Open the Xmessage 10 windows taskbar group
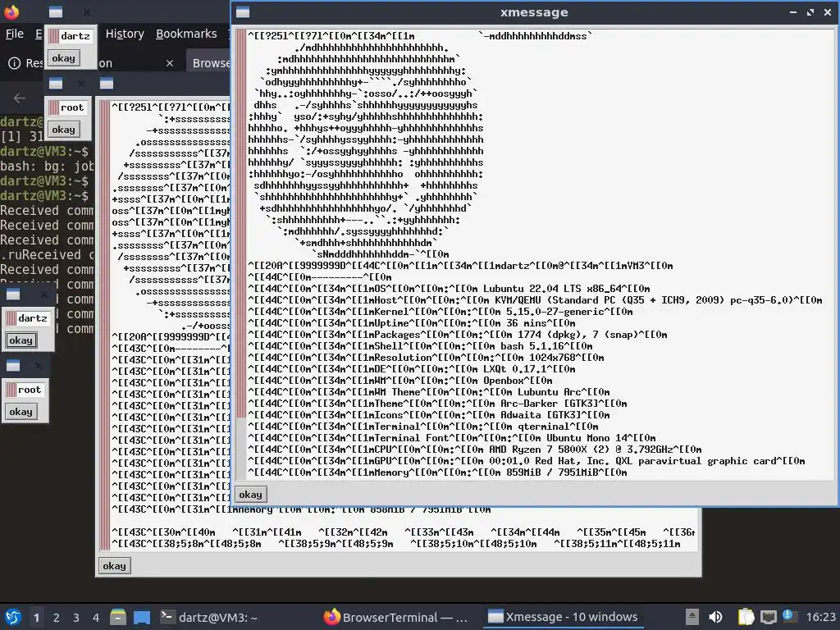 tap(563, 617)
